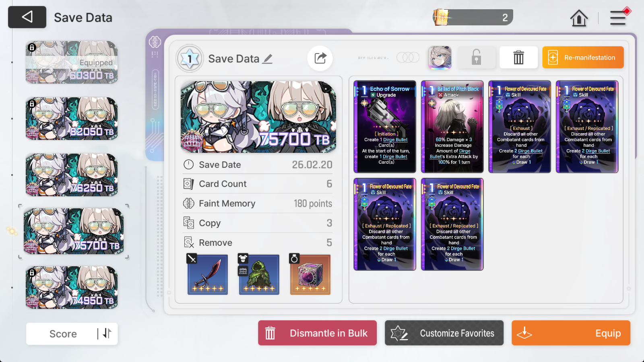The height and width of the screenshot is (362, 644).
Task: Inspect the green hooded cloak armor
Action: (259, 275)
